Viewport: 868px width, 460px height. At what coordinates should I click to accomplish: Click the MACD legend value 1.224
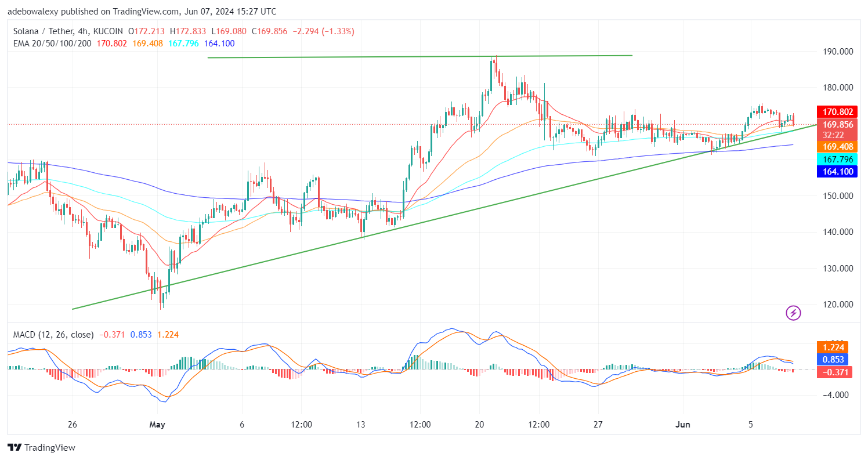coord(167,335)
